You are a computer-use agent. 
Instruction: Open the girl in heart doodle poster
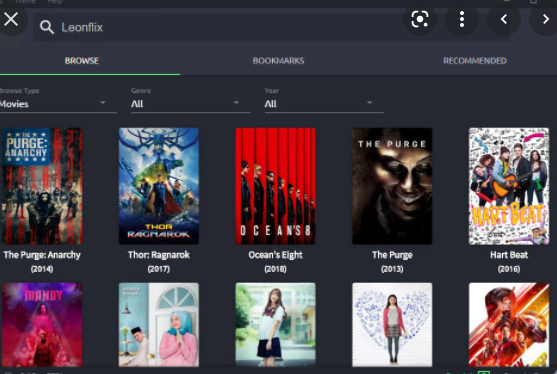point(392,325)
